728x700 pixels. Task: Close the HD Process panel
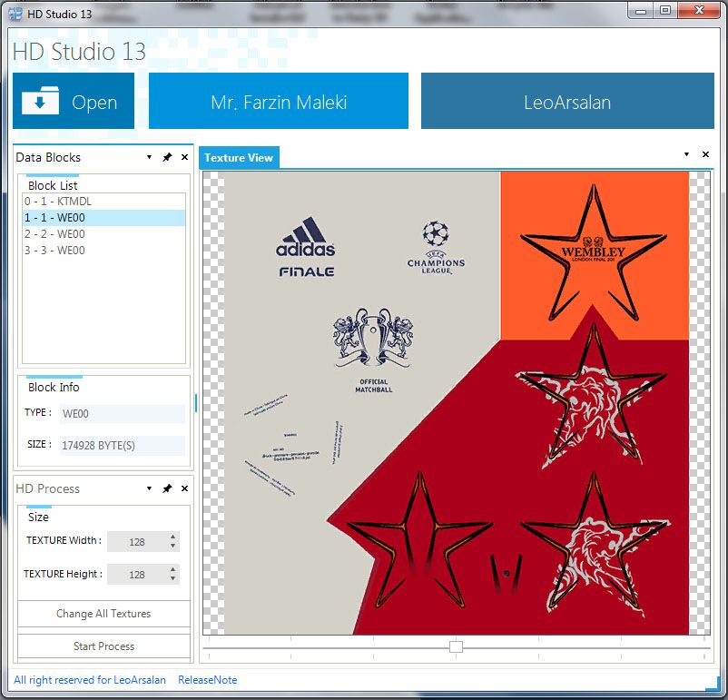[184, 488]
